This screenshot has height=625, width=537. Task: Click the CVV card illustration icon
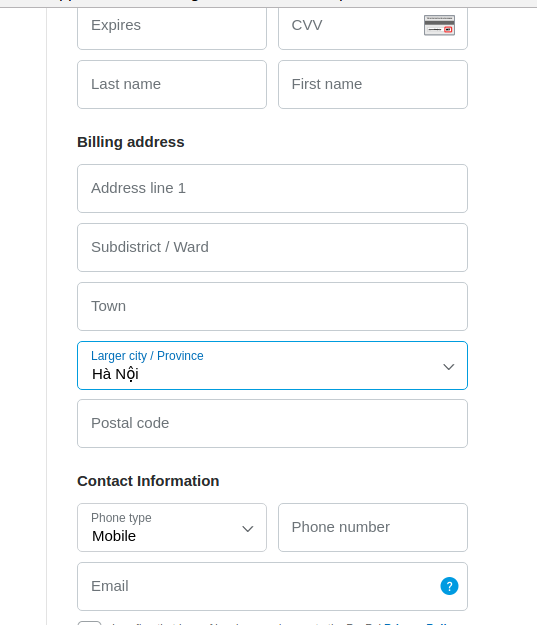pyautogui.click(x=439, y=25)
